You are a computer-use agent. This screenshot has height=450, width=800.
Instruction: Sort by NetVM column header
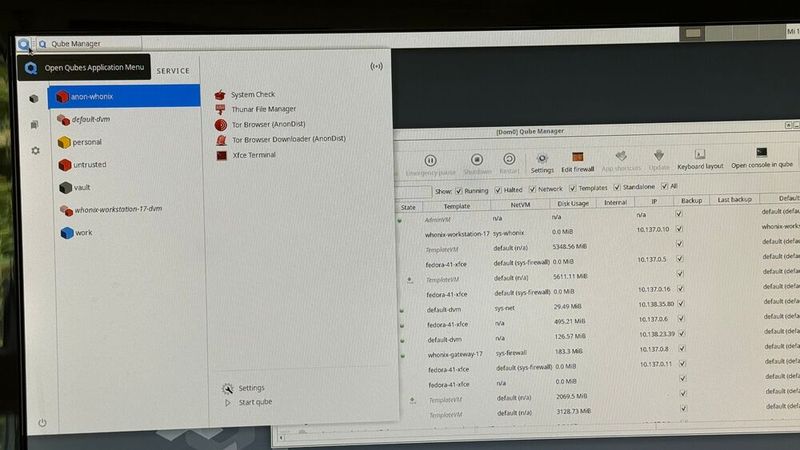tap(520, 205)
